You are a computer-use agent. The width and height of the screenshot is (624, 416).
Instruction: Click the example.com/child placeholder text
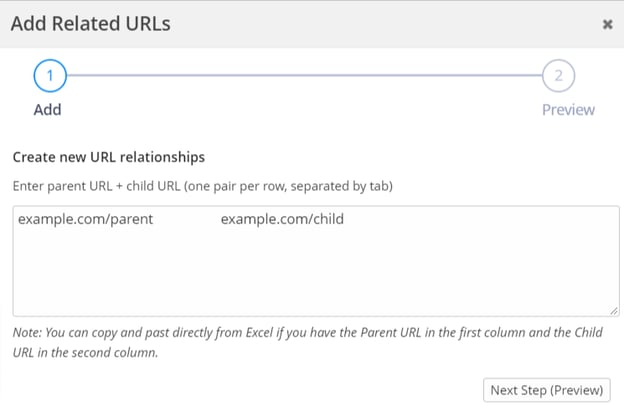(282, 219)
